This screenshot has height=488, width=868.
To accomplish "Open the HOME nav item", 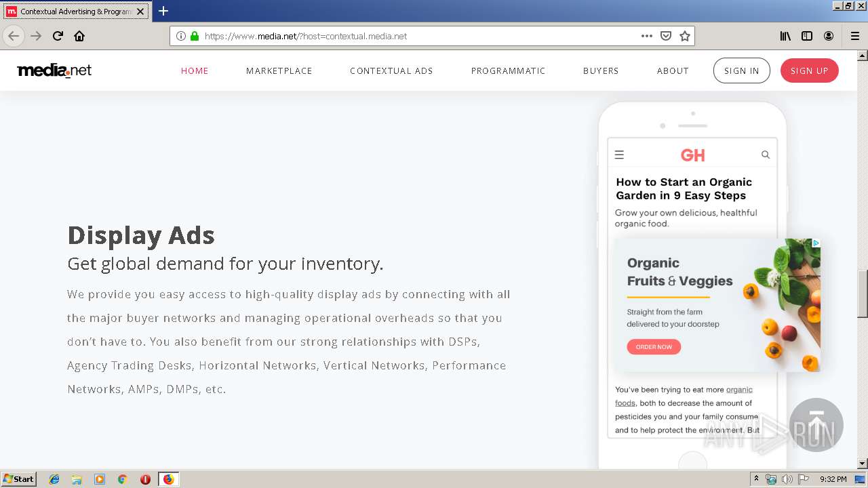I will 195,70.
